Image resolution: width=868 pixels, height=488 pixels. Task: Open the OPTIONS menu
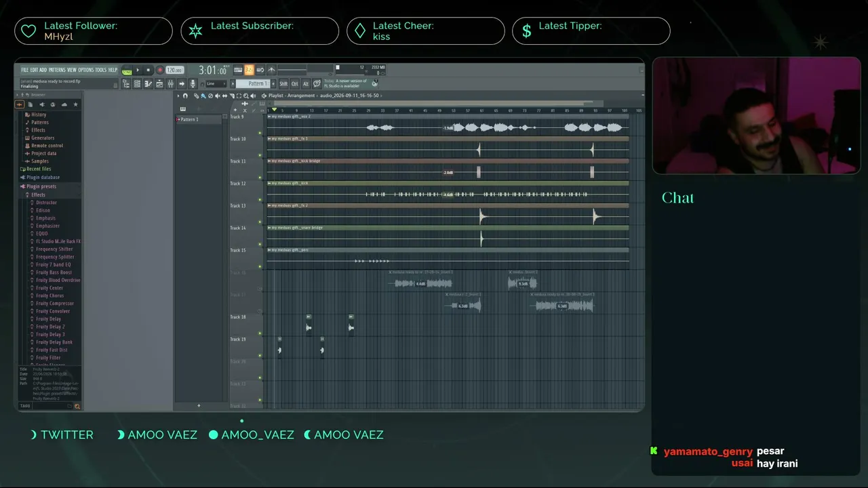tap(85, 70)
